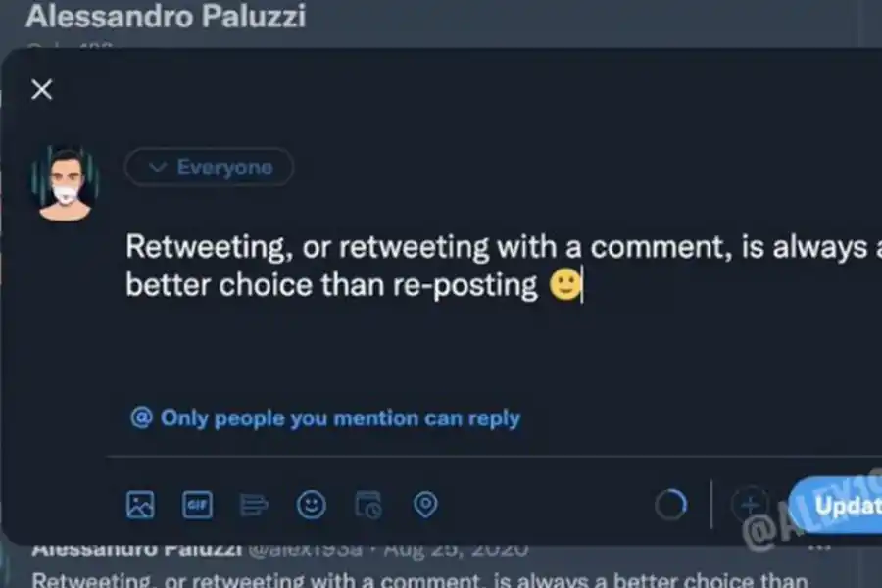The width and height of the screenshot is (882, 588).
Task: Add another tweet with the plus icon
Action: (x=750, y=505)
